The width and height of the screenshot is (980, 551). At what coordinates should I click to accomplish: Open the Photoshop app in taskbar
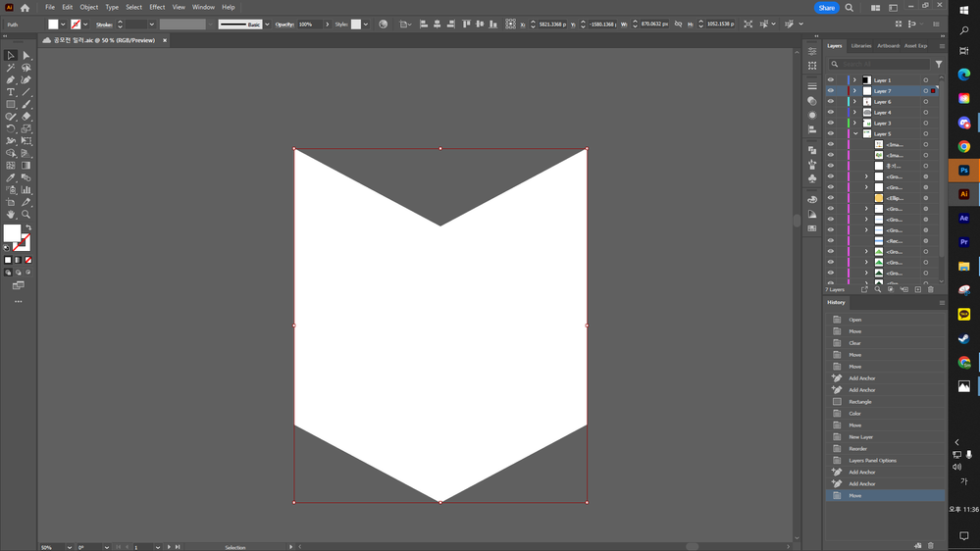pos(964,171)
